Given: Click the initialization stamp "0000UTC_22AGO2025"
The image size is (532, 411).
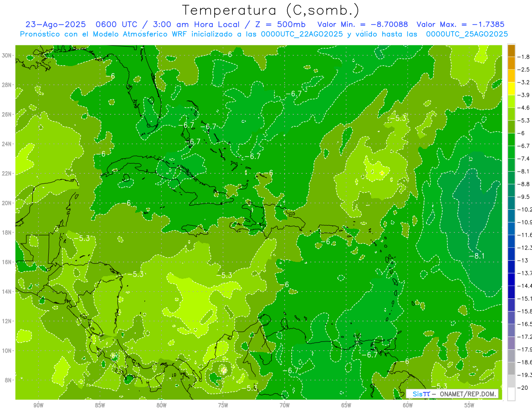Looking at the screenshot, I should 301,34.
